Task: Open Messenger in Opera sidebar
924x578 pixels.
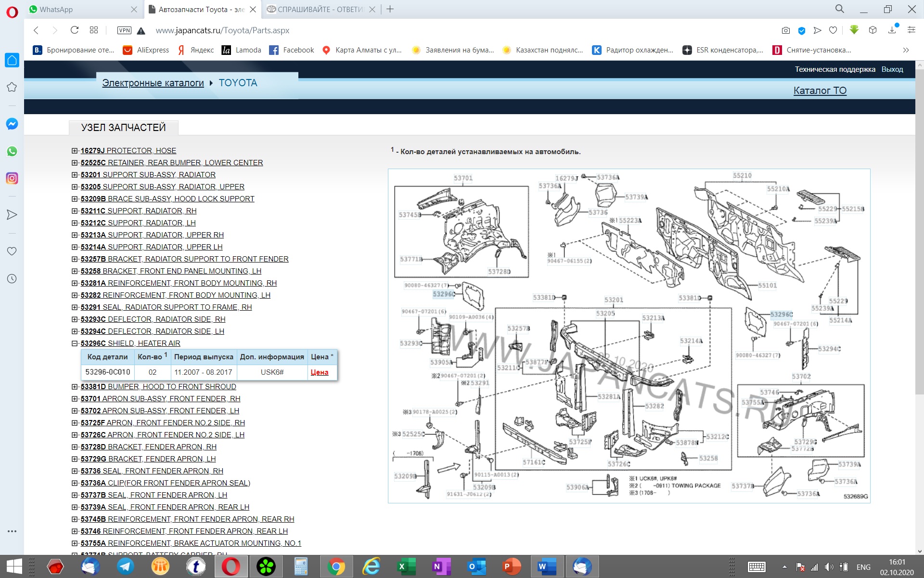Action: [x=12, y=124]
